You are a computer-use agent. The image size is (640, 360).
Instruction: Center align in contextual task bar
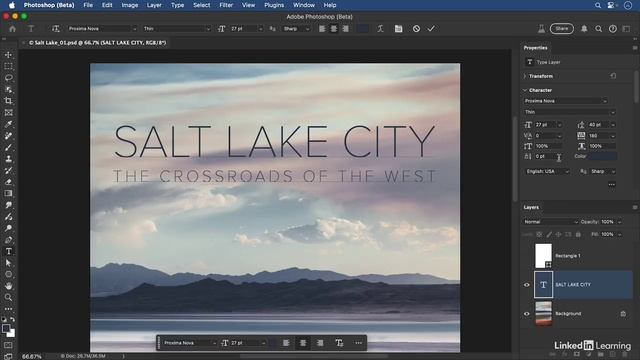[303, 343]
